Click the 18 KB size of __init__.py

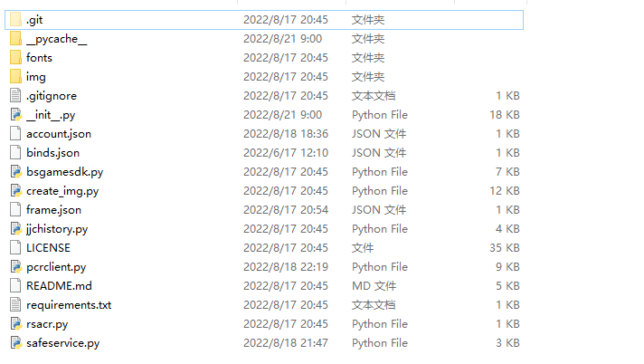[505, 114]
